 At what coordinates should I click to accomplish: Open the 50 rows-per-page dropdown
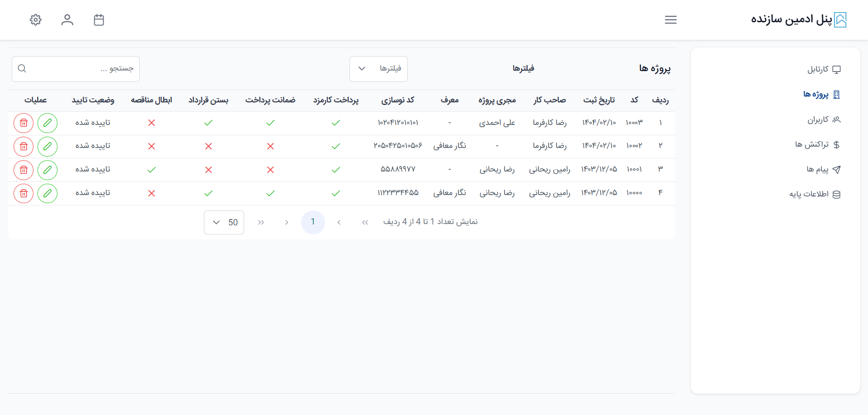point(224,222)
